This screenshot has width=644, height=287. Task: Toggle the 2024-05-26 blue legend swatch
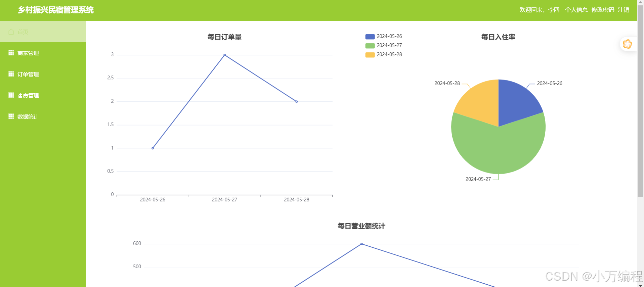pyautogui.click(x=370, y=37)
